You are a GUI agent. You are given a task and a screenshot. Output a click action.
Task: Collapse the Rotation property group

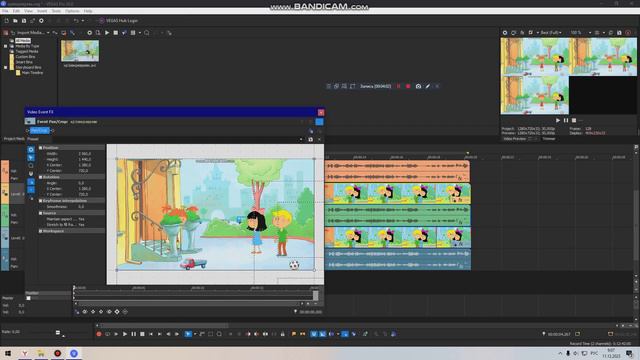(x=40, y=177)
